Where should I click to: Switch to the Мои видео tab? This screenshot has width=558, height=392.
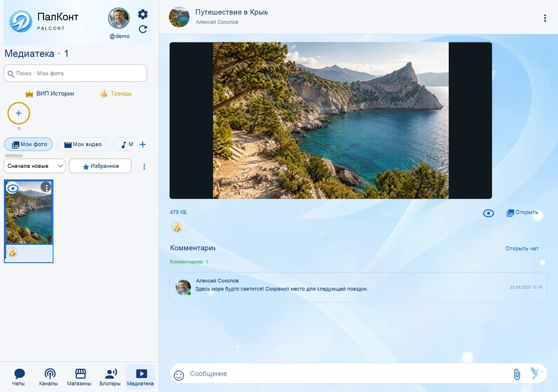[83, 145]
